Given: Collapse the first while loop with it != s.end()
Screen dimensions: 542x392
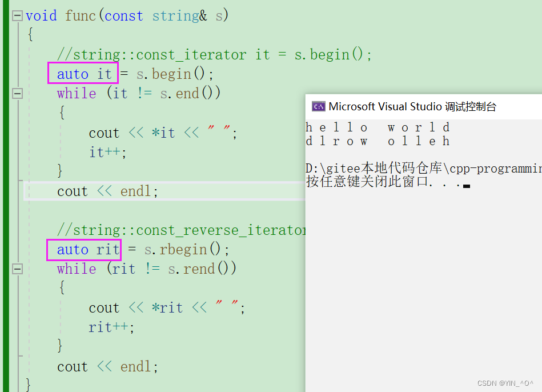Looking at the screenshot, I should pos(18,93).
